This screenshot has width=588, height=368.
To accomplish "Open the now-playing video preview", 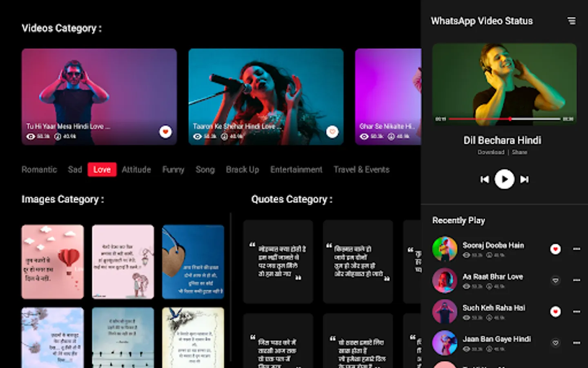I will pos(505,84).
